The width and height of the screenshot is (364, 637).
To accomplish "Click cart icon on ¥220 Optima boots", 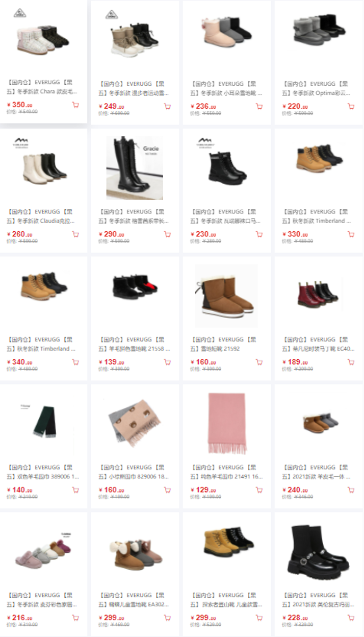I will (x=351, y=106).
